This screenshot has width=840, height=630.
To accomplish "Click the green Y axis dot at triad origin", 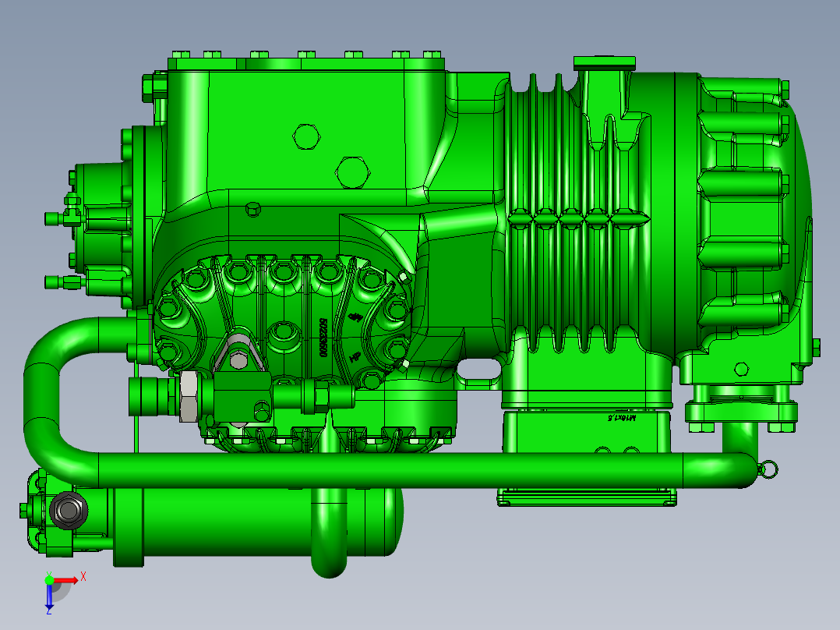I will (49, 579).
